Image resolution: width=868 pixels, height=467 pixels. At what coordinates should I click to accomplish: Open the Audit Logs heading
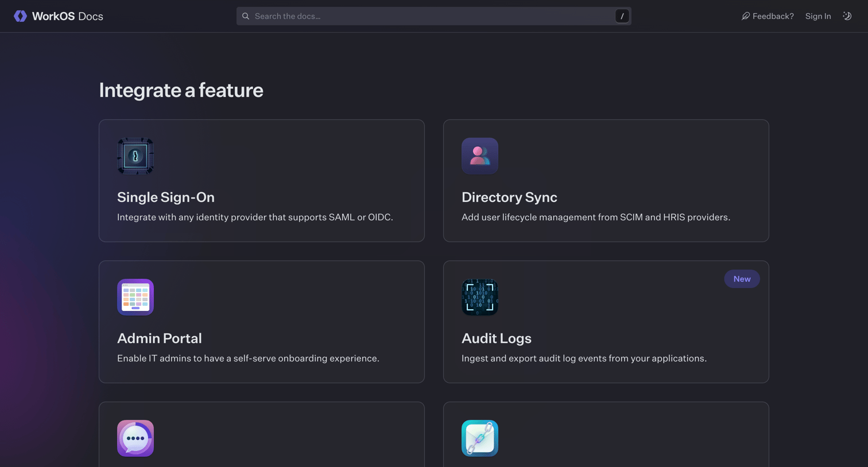[497, 338]
